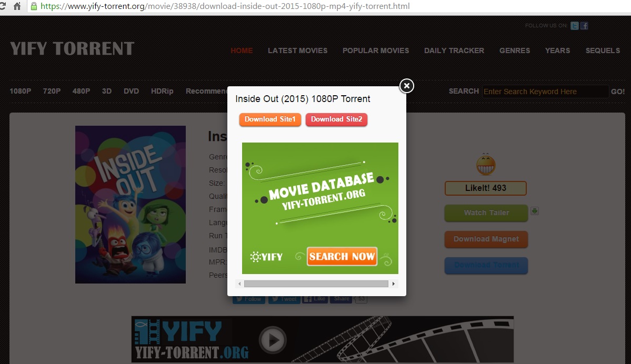Go to HOME in navigation

pyautogui.click(x=242, y=50)
